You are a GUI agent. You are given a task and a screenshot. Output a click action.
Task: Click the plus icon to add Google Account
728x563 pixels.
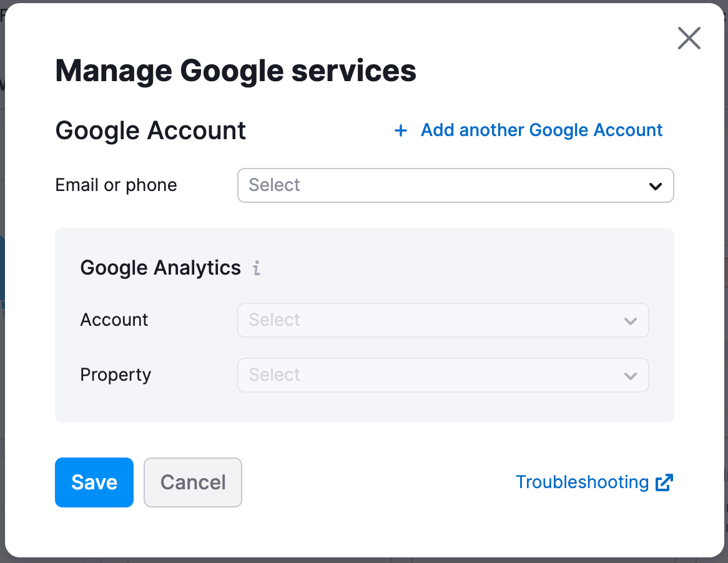click(400, 130)
